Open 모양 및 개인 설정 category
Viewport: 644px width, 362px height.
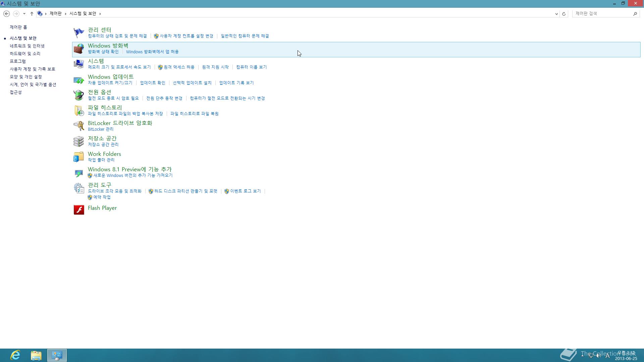tap(26, 77)
